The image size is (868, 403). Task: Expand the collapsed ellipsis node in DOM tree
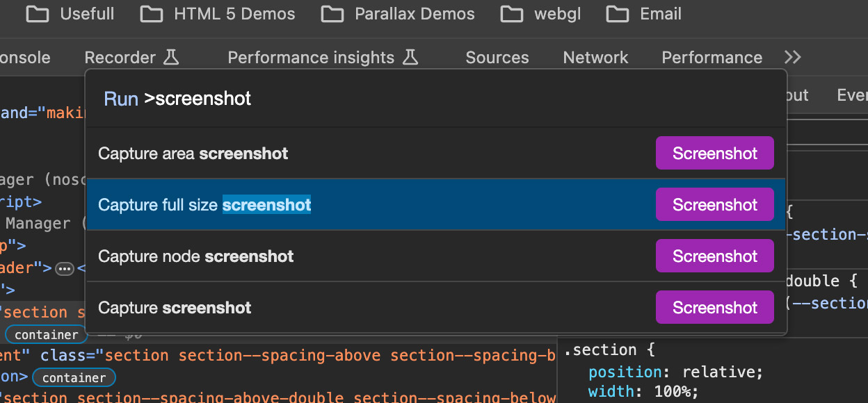coord(65,268)
